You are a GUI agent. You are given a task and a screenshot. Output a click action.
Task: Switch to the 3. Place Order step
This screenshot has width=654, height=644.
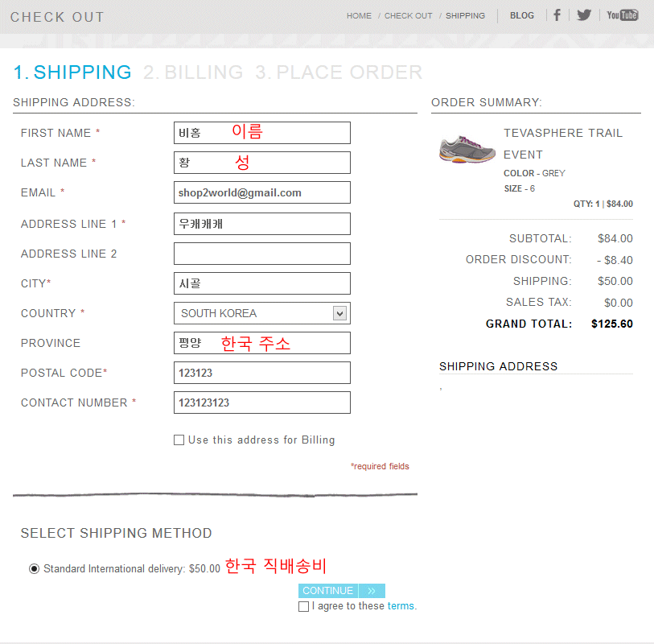pyautogui.click(x=338, y=72)
